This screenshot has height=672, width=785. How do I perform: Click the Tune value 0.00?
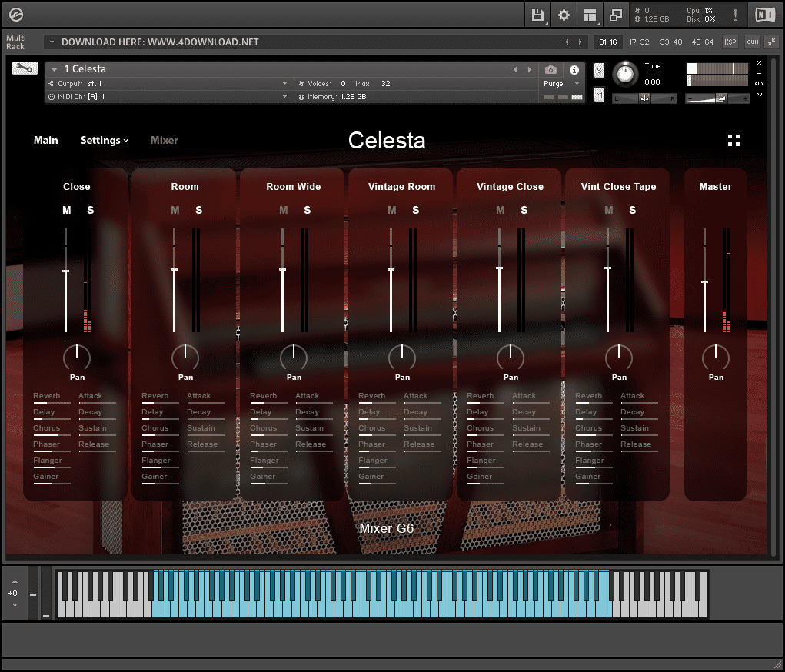(x=652, y=82)
